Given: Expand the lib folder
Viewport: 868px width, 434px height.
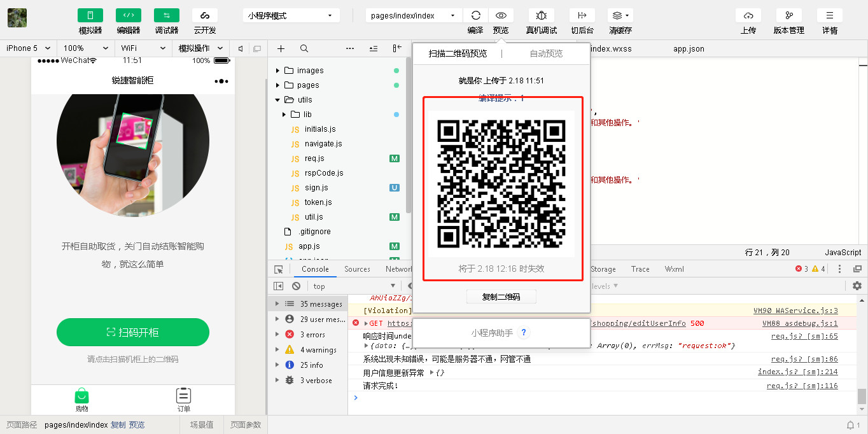Looking at the screenshot, I should pos(284,115).
